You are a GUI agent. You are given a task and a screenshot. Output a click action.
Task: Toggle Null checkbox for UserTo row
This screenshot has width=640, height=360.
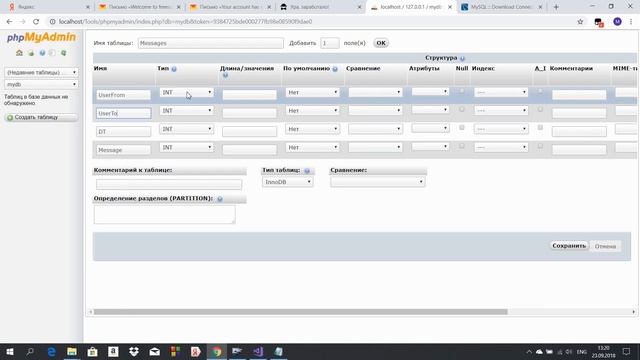(x=462, y=109)
